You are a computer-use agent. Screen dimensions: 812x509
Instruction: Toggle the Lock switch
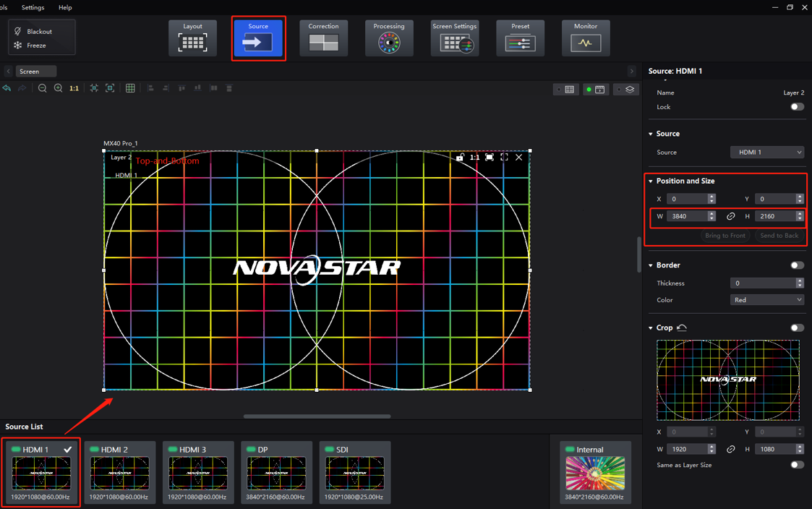(798, 107)
